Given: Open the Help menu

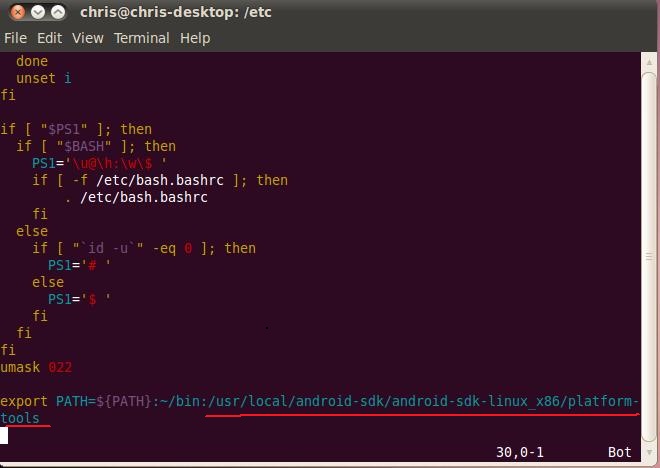Looking at the screenshot, I should tap(195, 38).
